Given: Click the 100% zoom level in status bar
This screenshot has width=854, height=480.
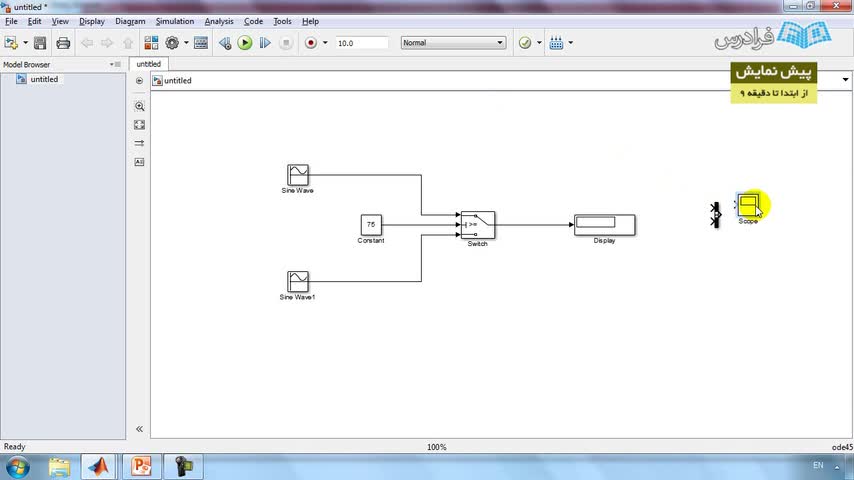Looking at the screenshot, I should coord(437,447).
